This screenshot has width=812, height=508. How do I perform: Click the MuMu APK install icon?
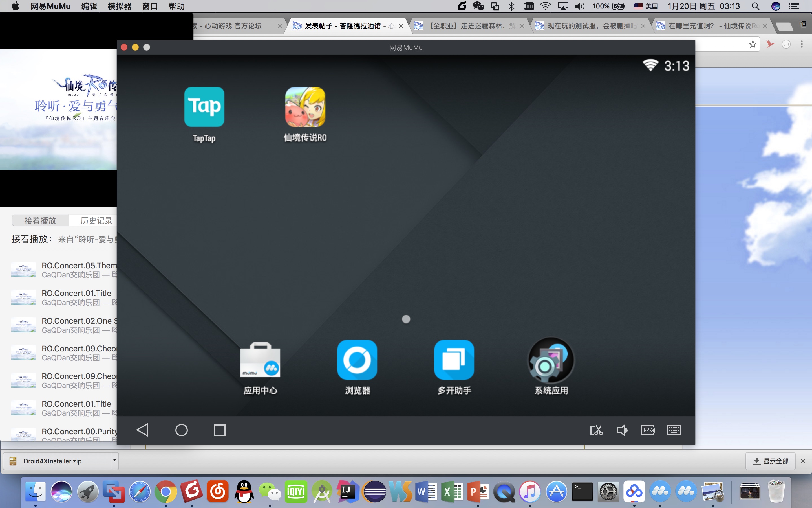click(648, 430)
